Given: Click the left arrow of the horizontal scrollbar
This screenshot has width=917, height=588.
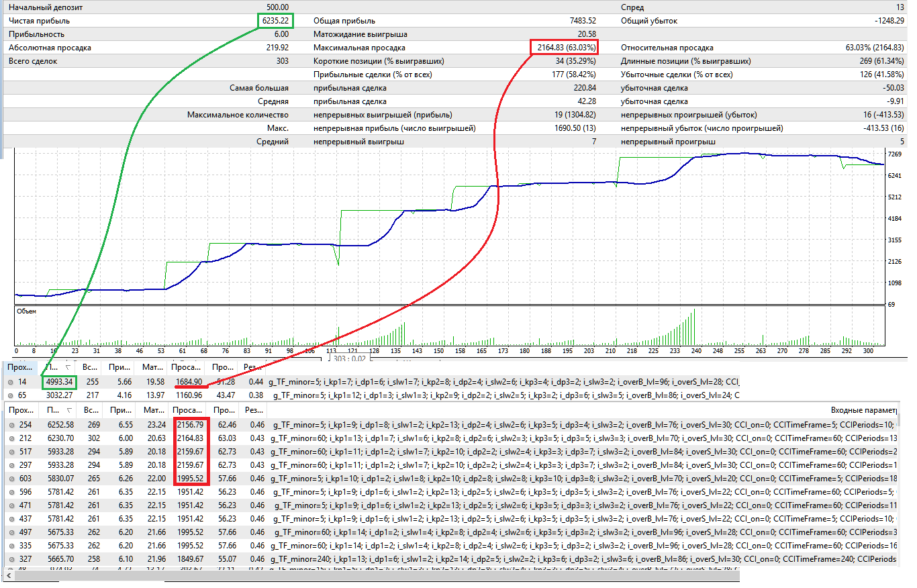Looking at the screenshot, I should point(10,575).
